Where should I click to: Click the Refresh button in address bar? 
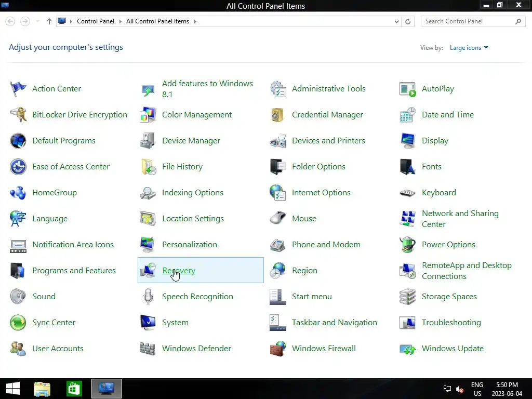click(x=408, y=21)
